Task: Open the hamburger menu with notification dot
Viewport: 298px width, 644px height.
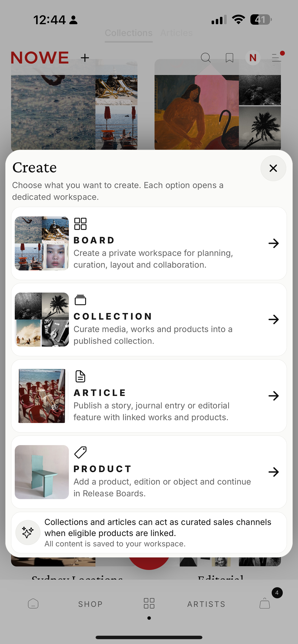Action: point(277,57)
